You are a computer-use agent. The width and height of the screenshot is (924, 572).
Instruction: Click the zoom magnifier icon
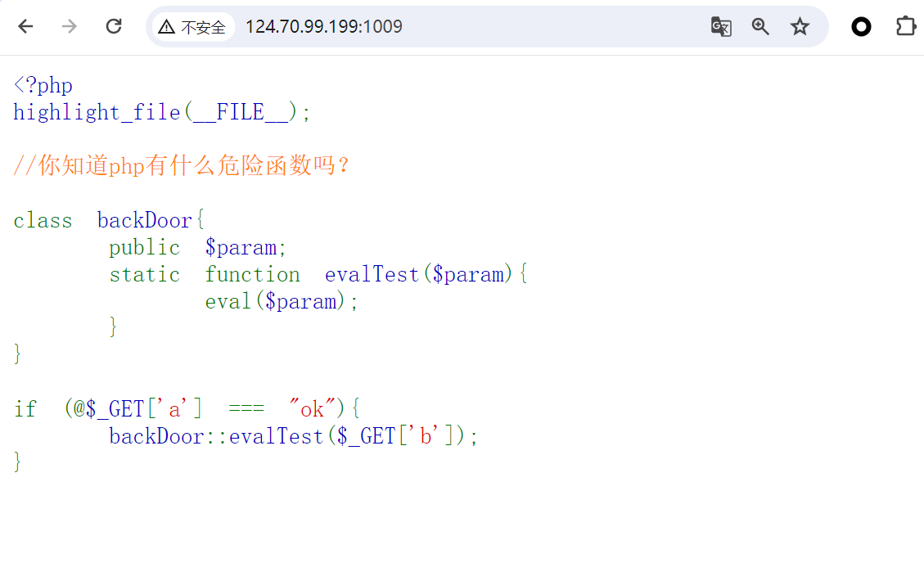pyautogui.click(x=760, y=26)
